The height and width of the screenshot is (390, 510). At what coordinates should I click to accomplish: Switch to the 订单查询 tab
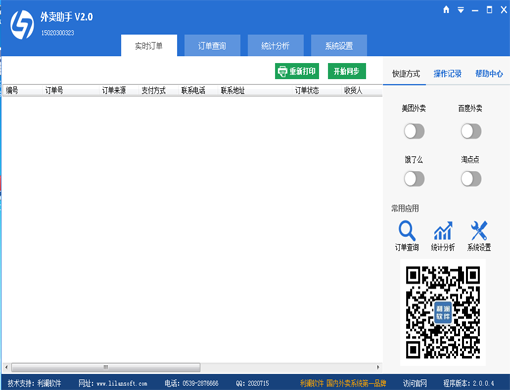click(212, 45)
